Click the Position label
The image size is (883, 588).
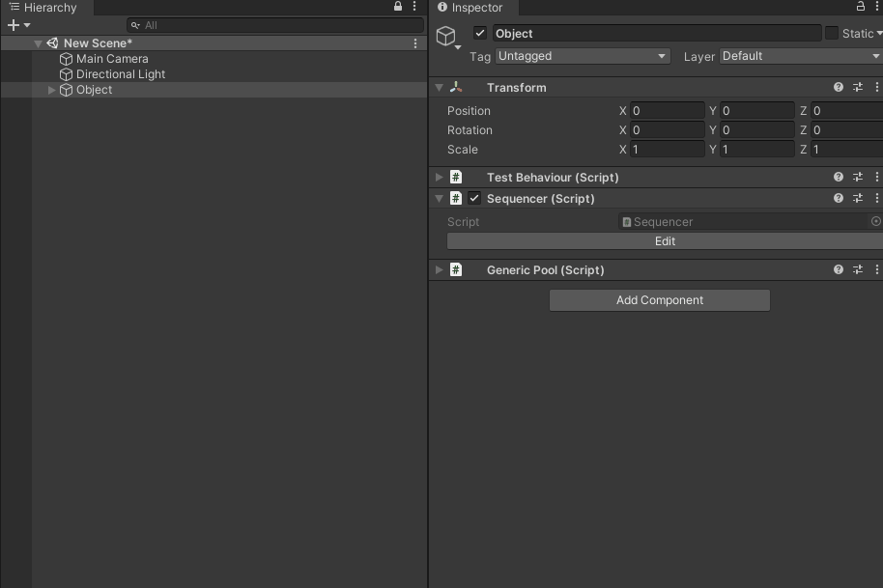click(x=469, y=111)
